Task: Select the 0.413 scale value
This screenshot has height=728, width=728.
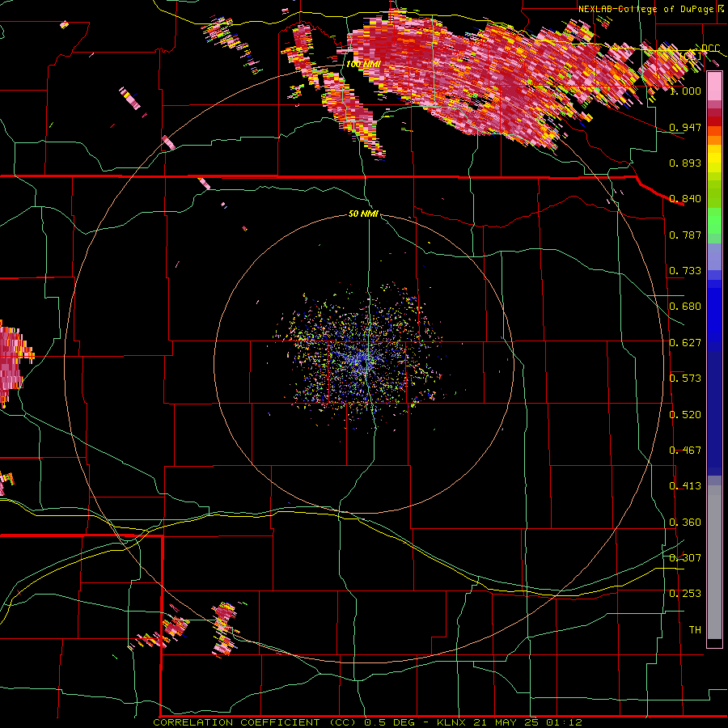Action: pyautogui.click(x=685, y=486)
